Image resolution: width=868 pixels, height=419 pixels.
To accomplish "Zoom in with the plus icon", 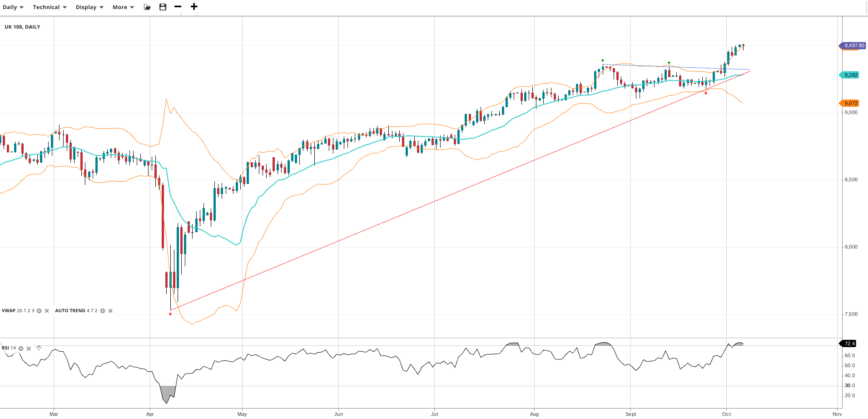I will pos(194,7).
